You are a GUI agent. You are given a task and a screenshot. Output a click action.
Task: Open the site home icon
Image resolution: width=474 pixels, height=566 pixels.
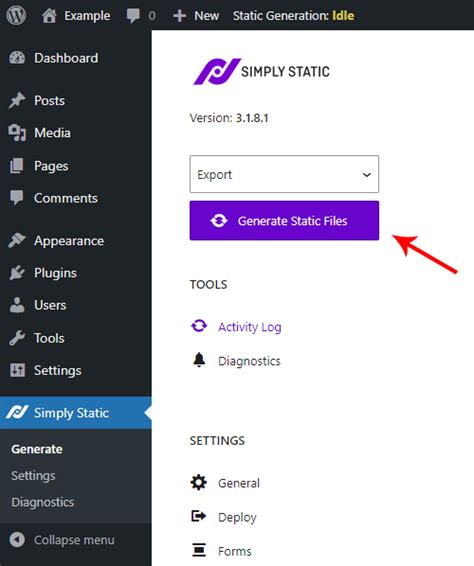click(49, 16)
